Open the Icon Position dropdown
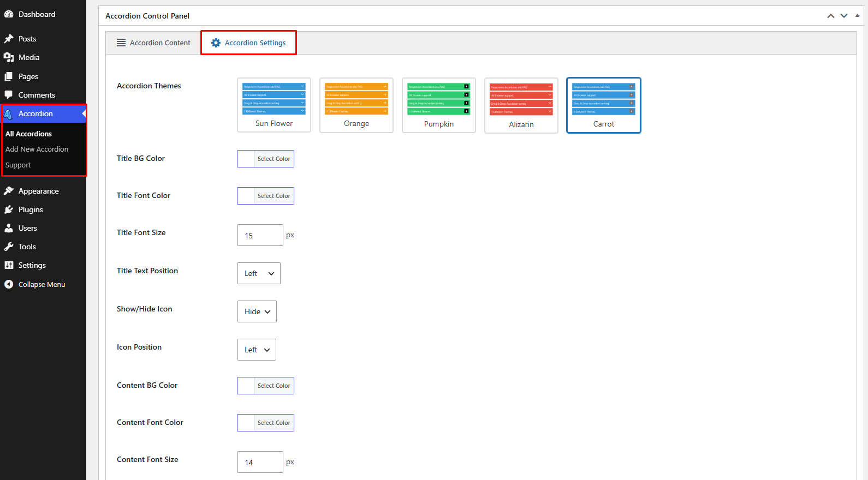Screen dimensions: 868x480 (257, 350)
